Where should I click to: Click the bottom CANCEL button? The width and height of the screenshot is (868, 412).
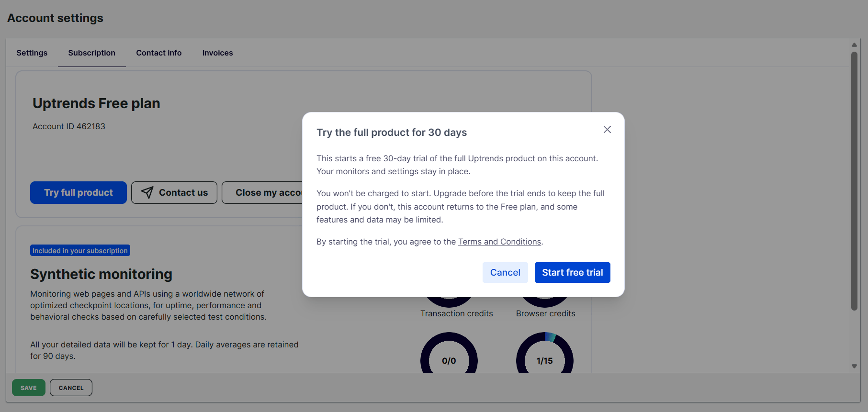[71, 388]
